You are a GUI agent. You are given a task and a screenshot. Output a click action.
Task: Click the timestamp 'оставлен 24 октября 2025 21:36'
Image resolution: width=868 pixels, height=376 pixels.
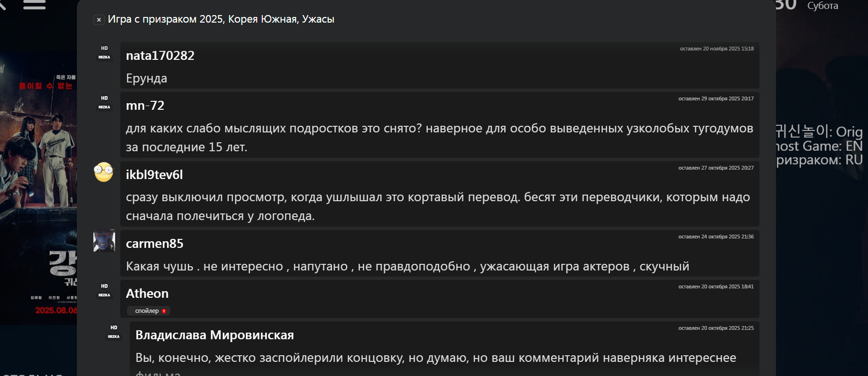tap(716, 237)
